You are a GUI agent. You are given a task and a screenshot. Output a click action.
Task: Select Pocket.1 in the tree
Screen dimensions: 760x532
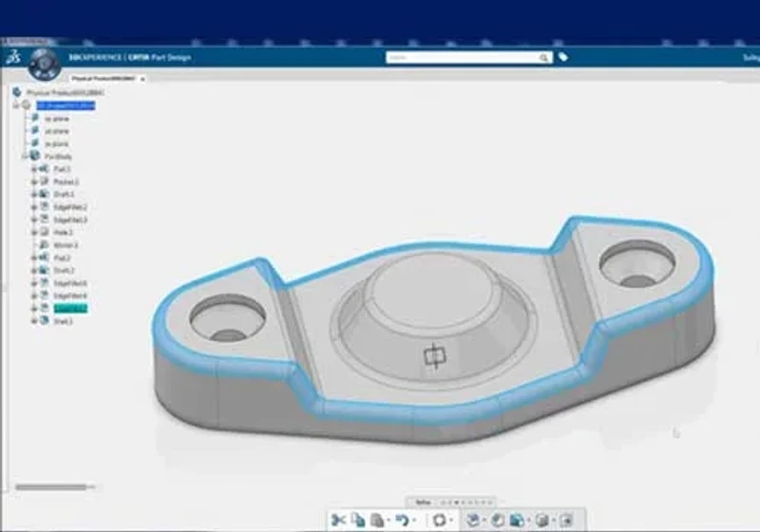tap(66, 181)
